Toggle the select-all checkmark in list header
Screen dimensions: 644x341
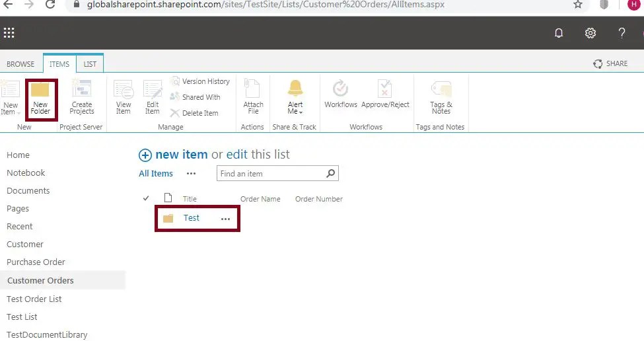pos(146,198)
